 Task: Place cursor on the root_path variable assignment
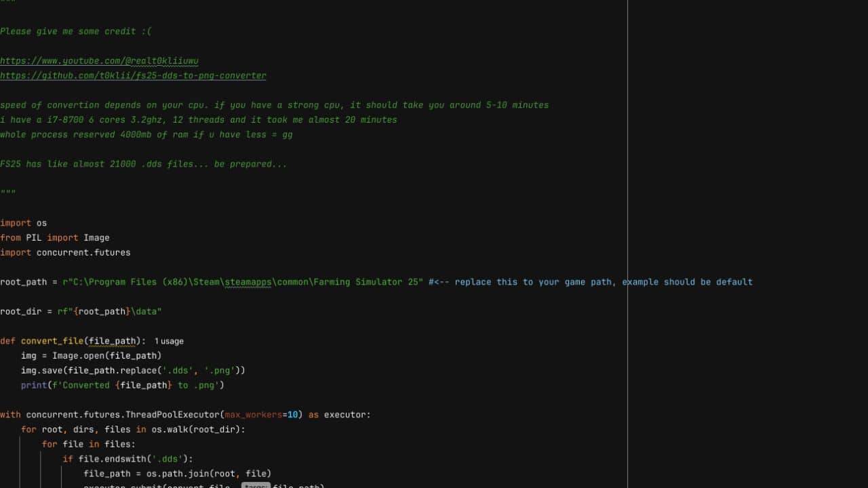[23, 282]
